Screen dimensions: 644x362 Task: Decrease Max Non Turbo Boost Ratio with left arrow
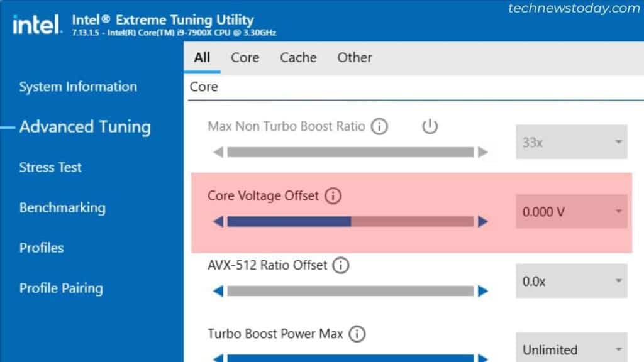tap(218, 152)
